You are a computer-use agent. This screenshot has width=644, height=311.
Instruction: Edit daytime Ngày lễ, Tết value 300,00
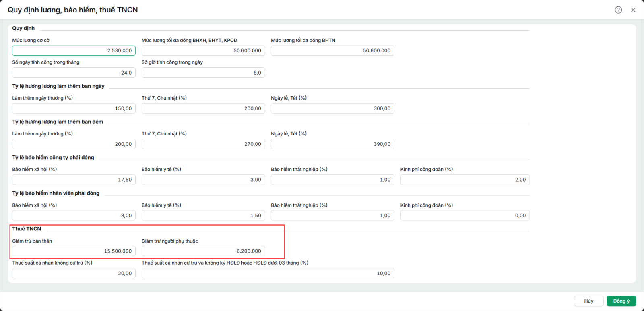click(332, 108)
